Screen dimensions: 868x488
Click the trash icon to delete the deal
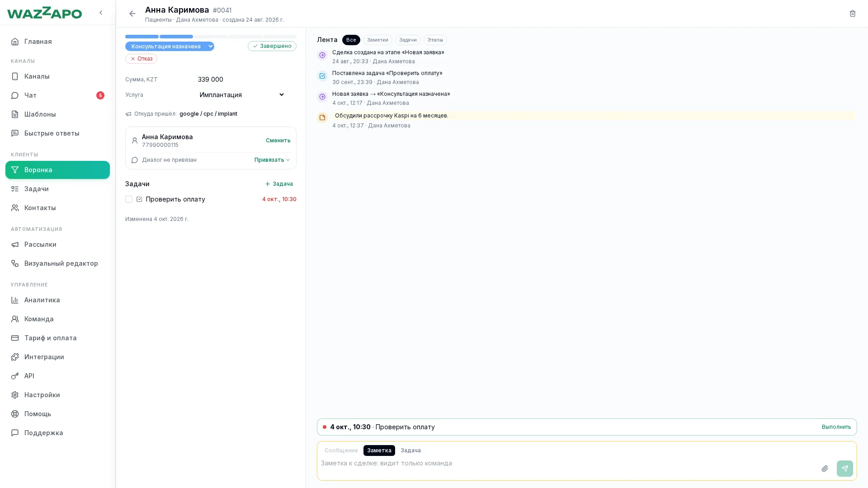tap(852, 14)
